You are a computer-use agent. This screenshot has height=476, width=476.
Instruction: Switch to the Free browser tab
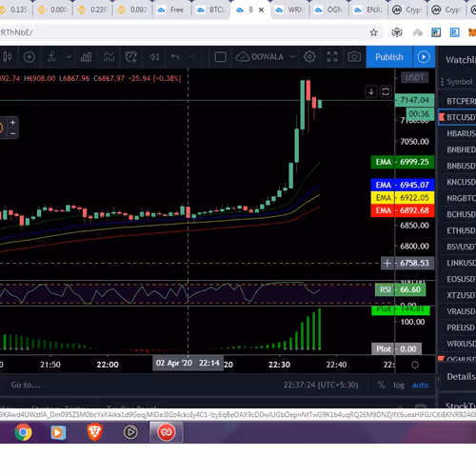[171, 10]
